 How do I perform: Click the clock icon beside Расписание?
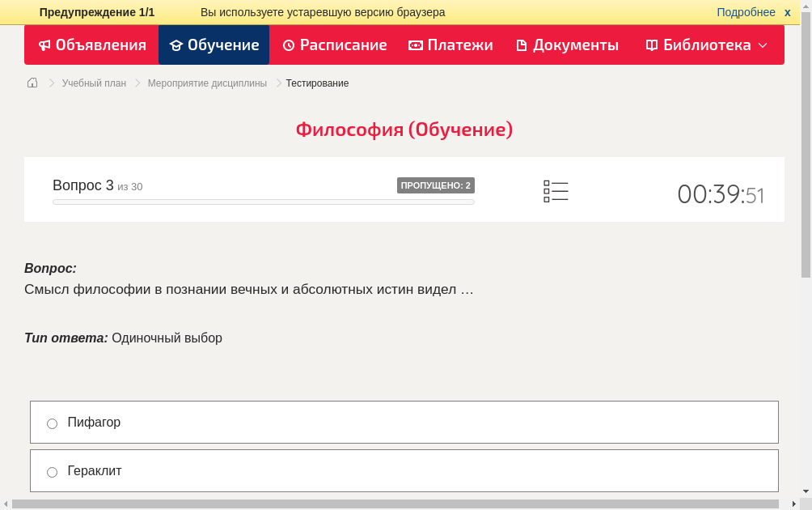pyautogui.click(x=289, y=45)
